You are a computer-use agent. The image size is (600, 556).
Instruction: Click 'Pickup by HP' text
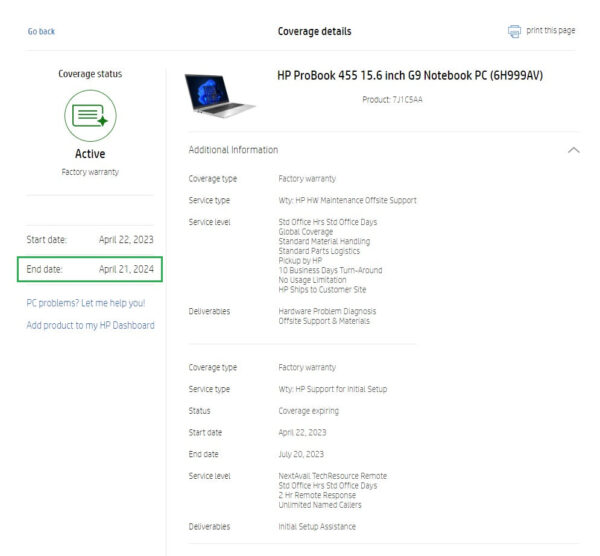(300, 261)
